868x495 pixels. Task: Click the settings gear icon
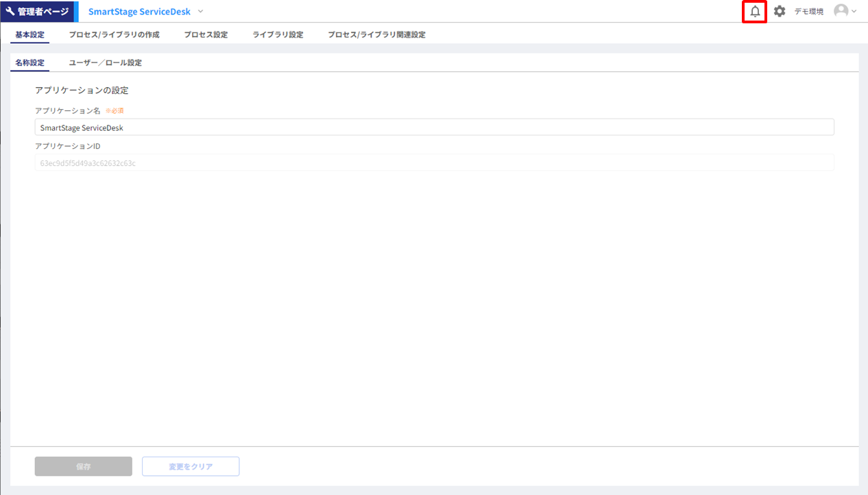(780, 12)
